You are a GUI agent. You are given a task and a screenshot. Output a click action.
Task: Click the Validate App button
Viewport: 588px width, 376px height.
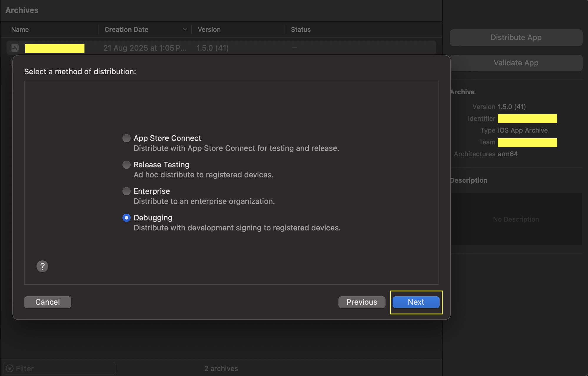click(x=516, y=63)
